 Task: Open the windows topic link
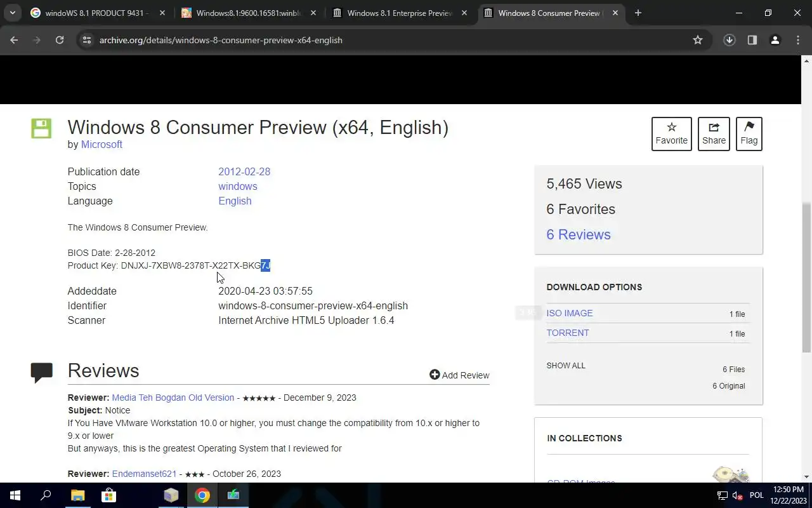pyautogui.click(x=238, y=186)
